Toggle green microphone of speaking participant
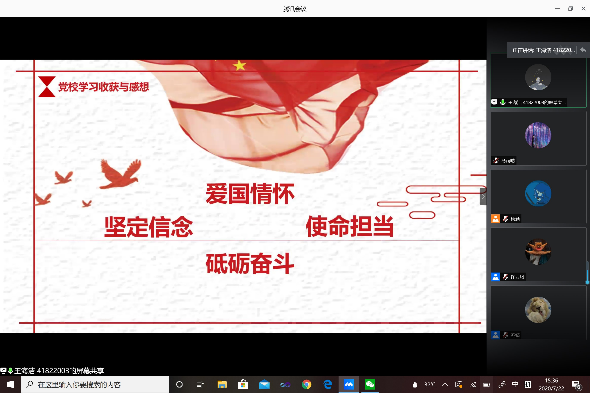The height and width of the screenshot is (393, 590). point(503,102)
